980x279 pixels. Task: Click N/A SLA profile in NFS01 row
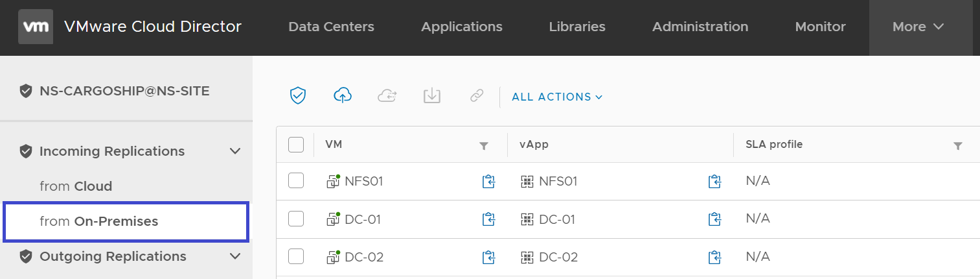pyautogui.click(x=758, y=181)
